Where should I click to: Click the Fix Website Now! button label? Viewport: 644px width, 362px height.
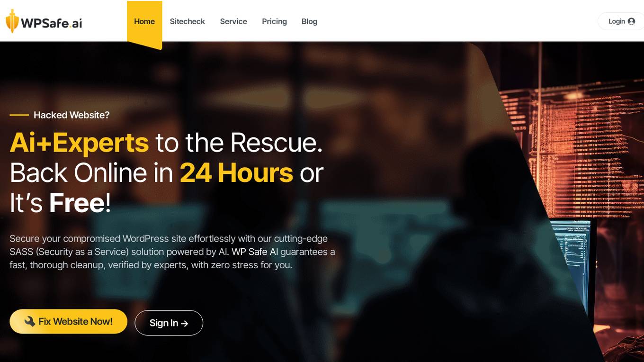(x=75, y=321)
